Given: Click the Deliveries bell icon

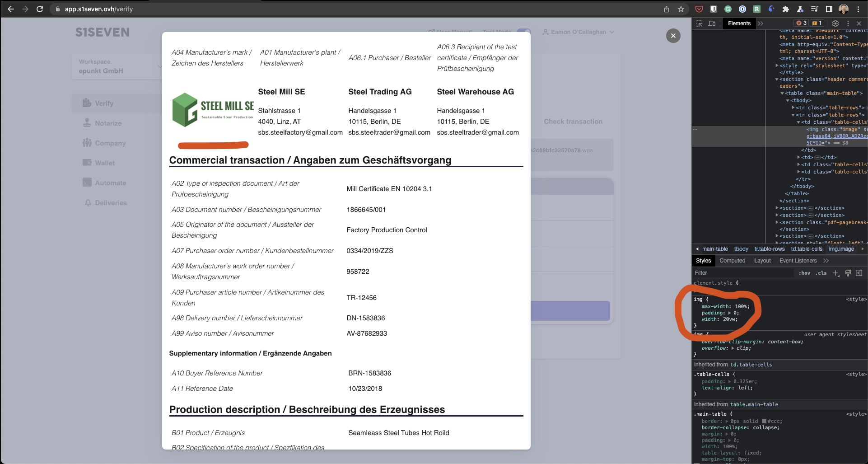Looking at the screenshot, I should pyautogui.click(x=88, y=202).
